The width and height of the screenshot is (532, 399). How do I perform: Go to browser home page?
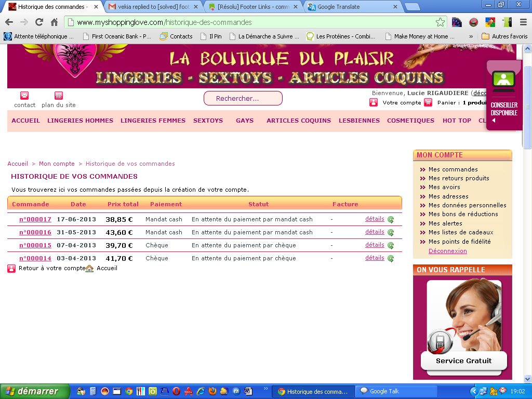click(x=54, y=22)
